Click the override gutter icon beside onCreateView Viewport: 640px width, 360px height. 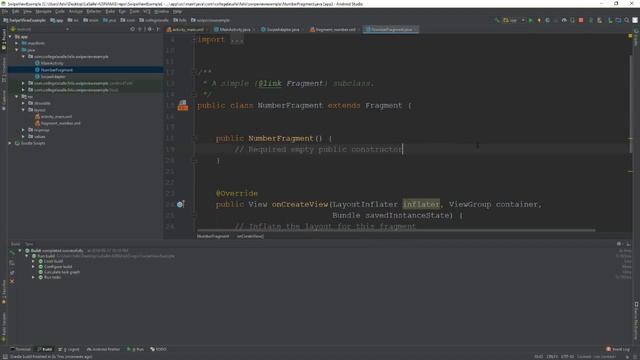(180, 204)
